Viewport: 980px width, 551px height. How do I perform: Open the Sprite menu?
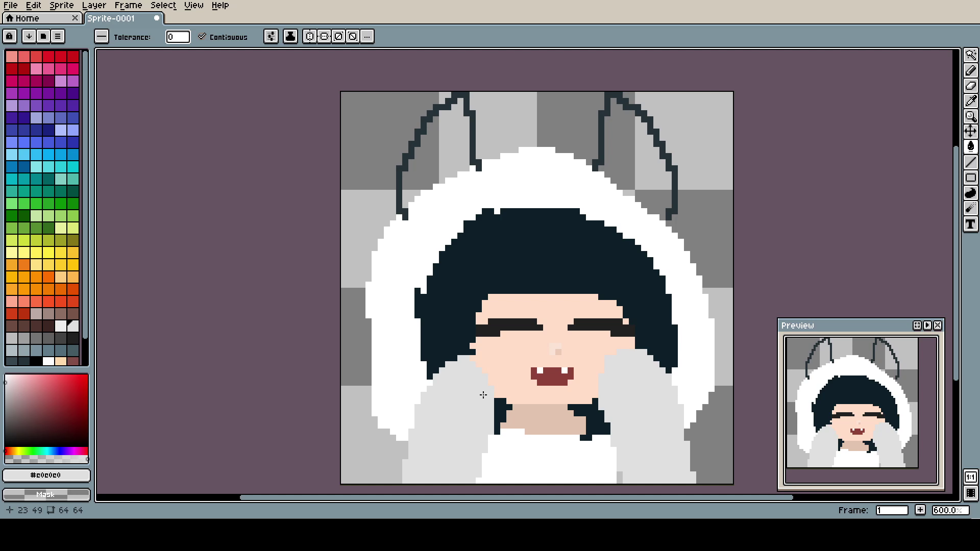pos(61,5)
